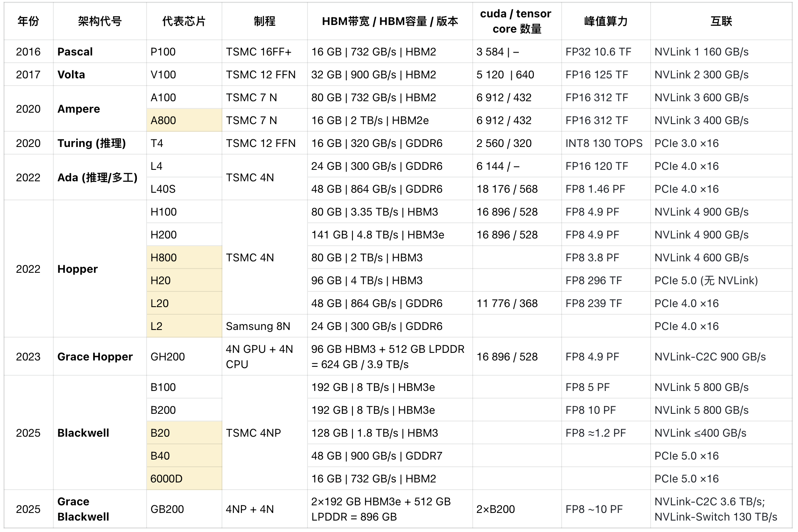Select the PCIe 5.0 (无 NVLink) cell

721,280
